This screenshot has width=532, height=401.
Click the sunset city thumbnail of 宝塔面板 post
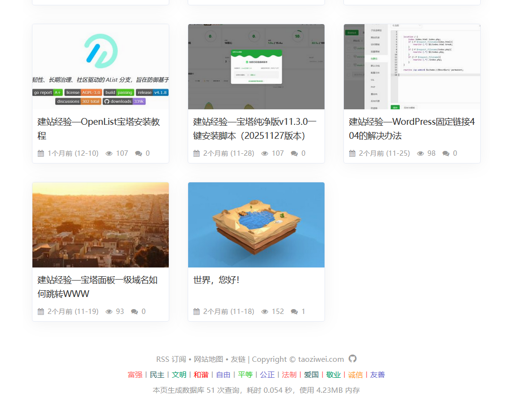pyautogui.click(x=100, y=224)
